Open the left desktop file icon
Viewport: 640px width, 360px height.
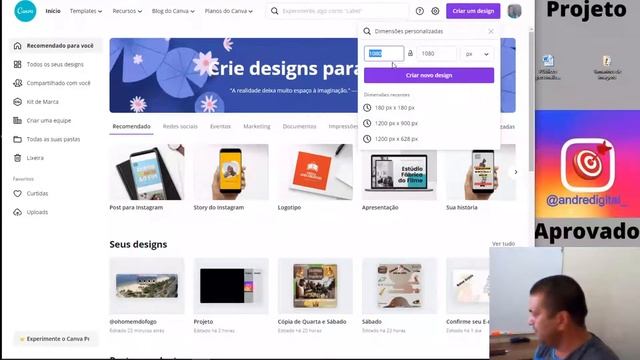tap(548, 67)
